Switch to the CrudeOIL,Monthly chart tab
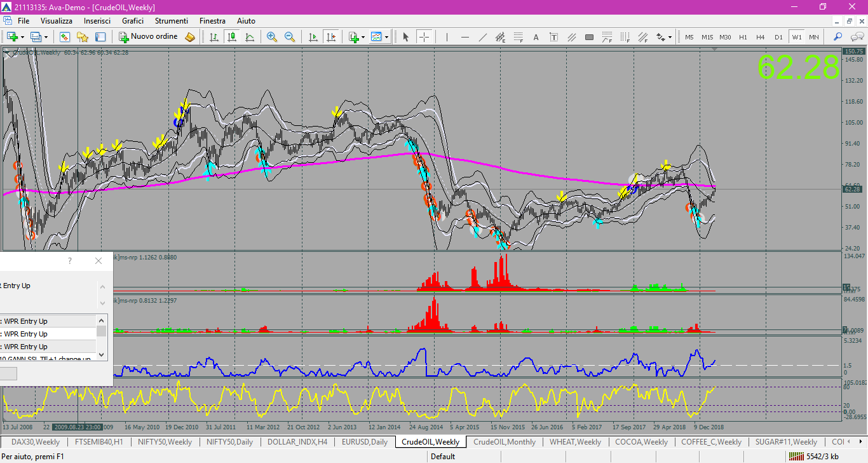Viewport: 868px width, 463px height. 505,442
